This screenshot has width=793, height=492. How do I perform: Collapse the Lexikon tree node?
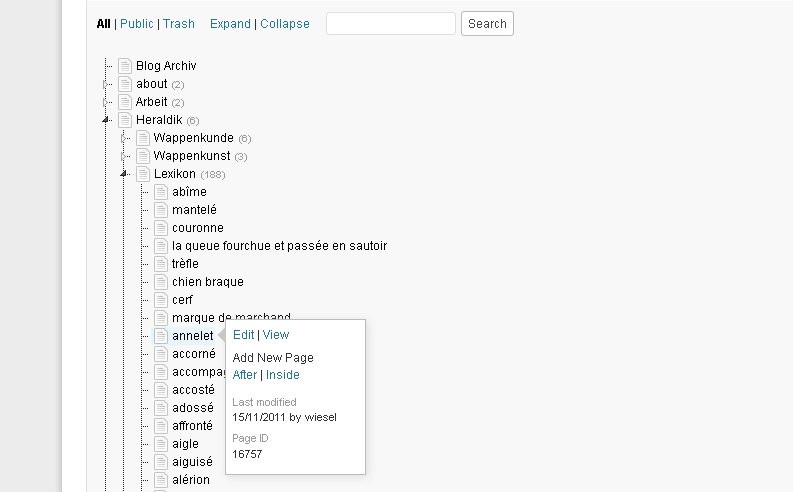(x=124, y=174)
